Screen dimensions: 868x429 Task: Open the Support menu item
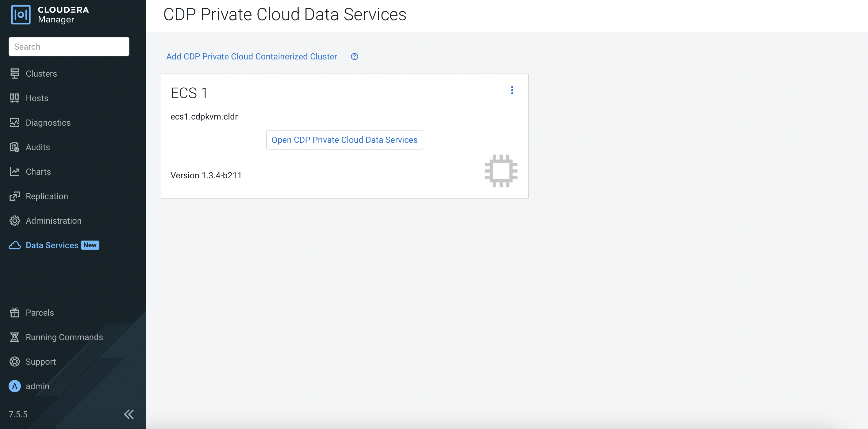click(x=40, y=362)
